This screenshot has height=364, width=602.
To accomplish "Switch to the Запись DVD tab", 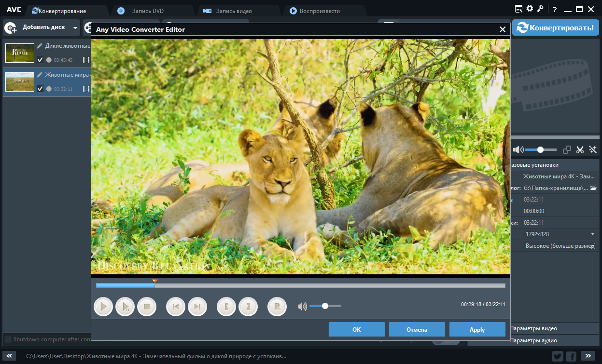I will [147, 11].
